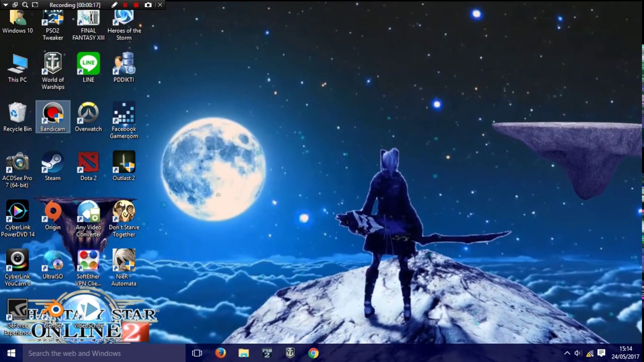Open the Wi-Fi network status icon

pos(590,353)
